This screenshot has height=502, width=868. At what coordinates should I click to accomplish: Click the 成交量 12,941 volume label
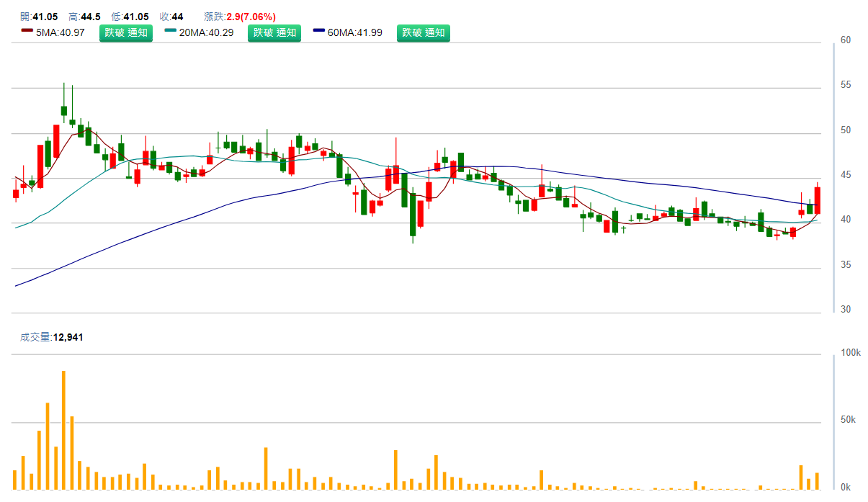[51, 337]
